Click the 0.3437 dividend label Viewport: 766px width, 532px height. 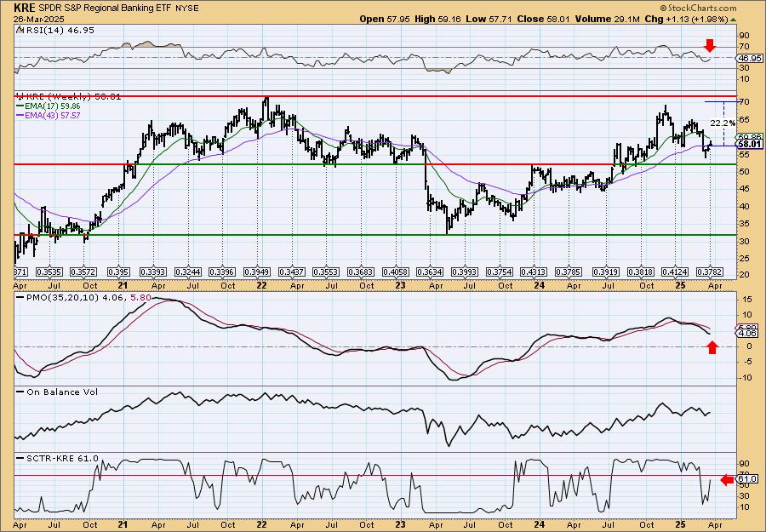pyautogui.click(x=292, y=272)
